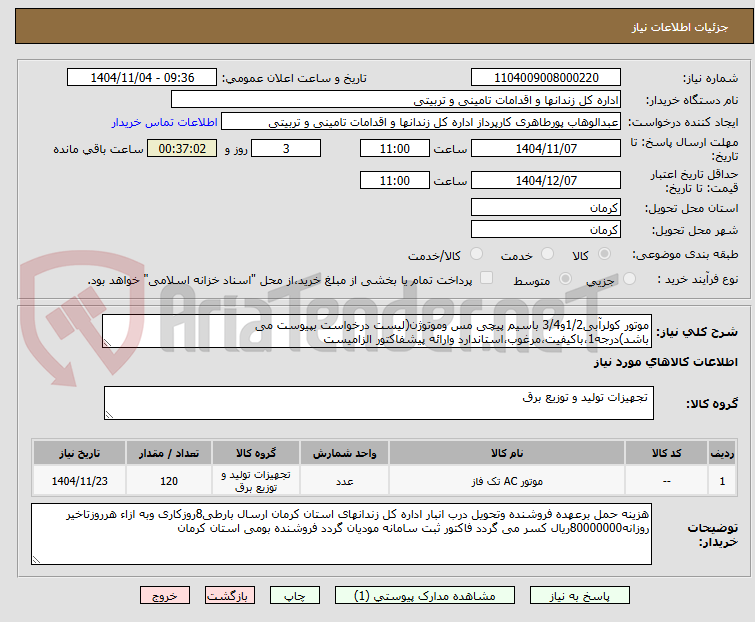The width and height of the screenshot is (755, 622).
Task: Open 'اطلاعات تماس خریدار' link
Action: coord(165,122)
